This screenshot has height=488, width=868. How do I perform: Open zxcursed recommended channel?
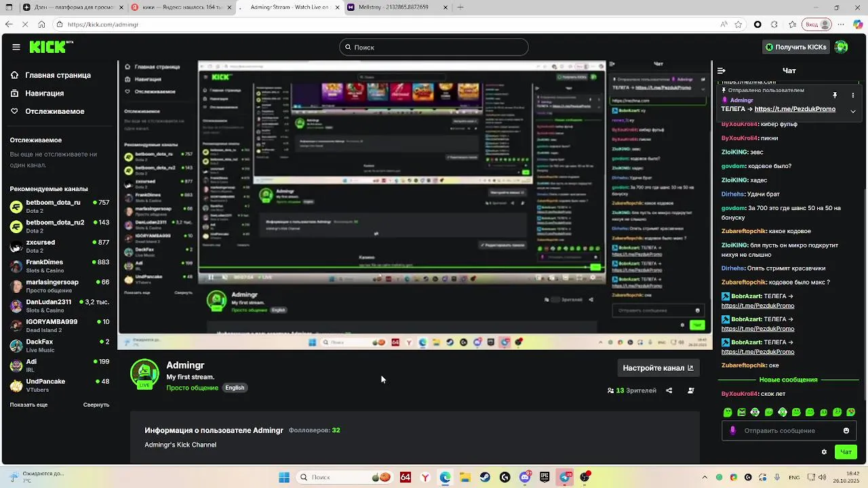60,246
